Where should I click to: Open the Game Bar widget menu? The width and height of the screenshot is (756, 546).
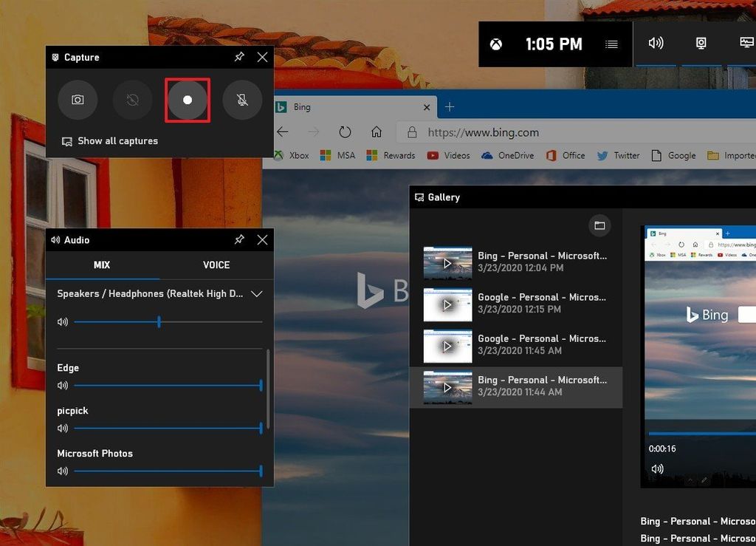(x=611, y=44)
